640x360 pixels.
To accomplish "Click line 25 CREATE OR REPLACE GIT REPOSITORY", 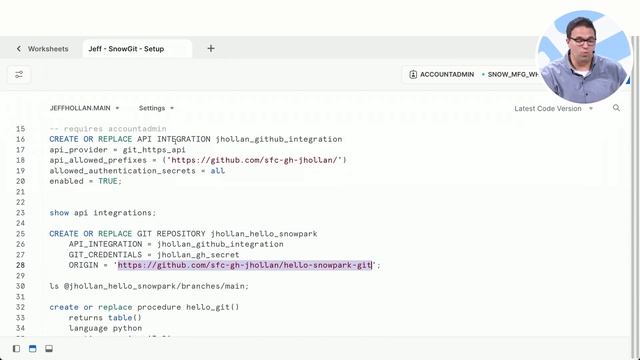I will pyautogui.click(x=183, y=234).
